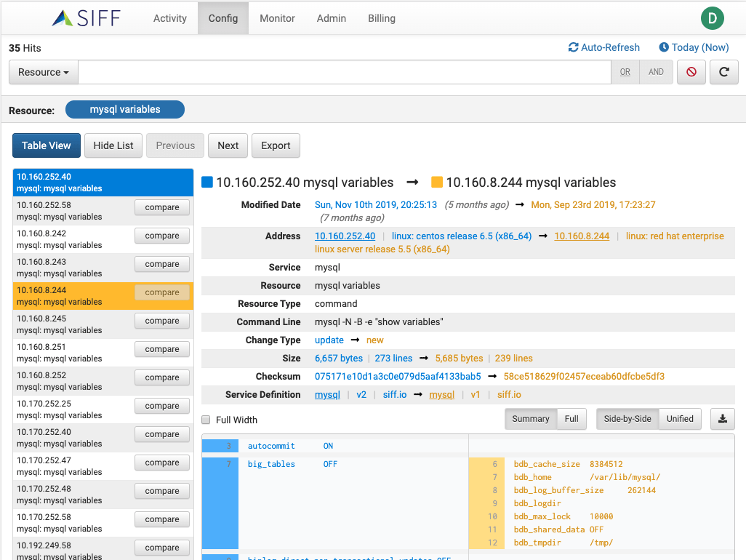The width and height of the screenshot is (746, 560).
Task: Compare with 10.170.252.25
Action: (x=161, y=406)
